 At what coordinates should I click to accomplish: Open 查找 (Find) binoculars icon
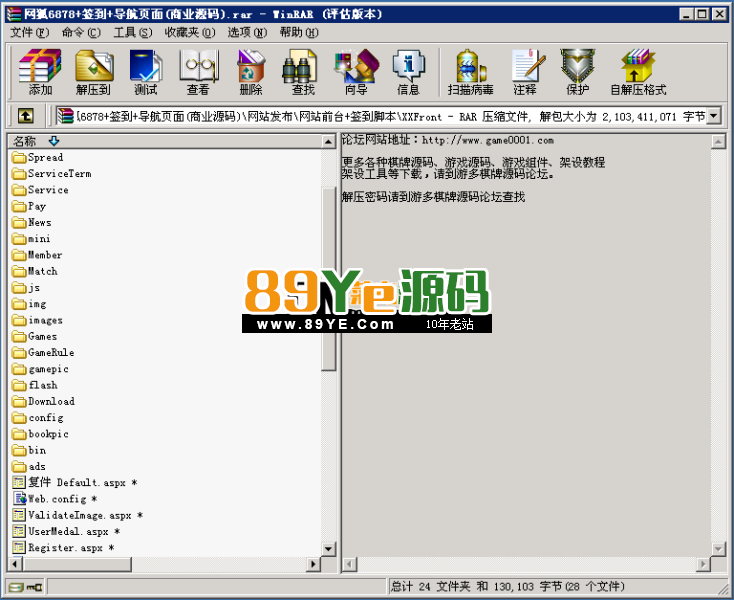pyautogui.click(x=303, y=72)
